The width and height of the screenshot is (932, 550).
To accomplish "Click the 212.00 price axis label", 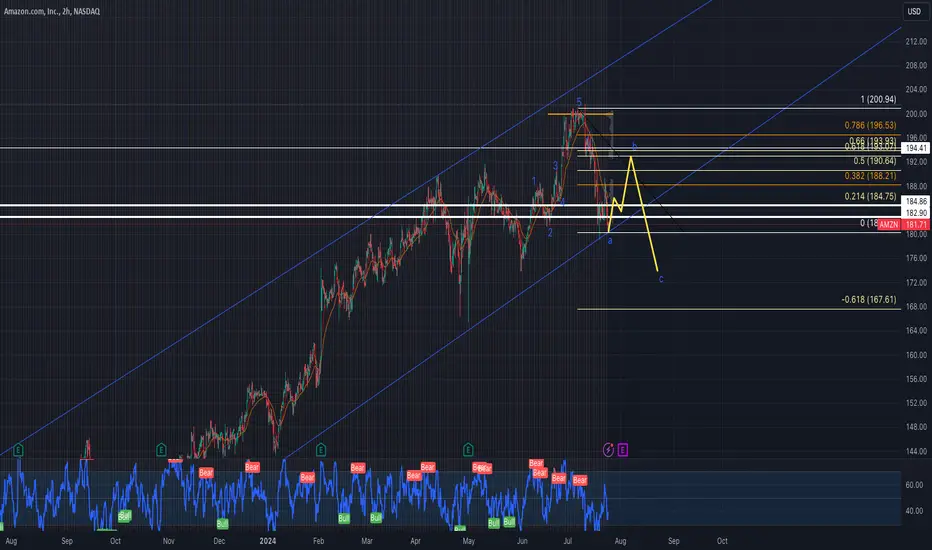I will tap(916, 42).
